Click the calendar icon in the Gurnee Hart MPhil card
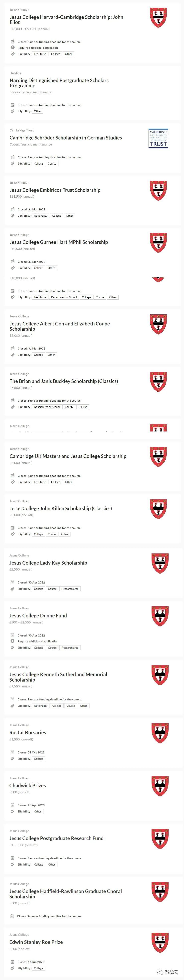 (x=13, y=262)
